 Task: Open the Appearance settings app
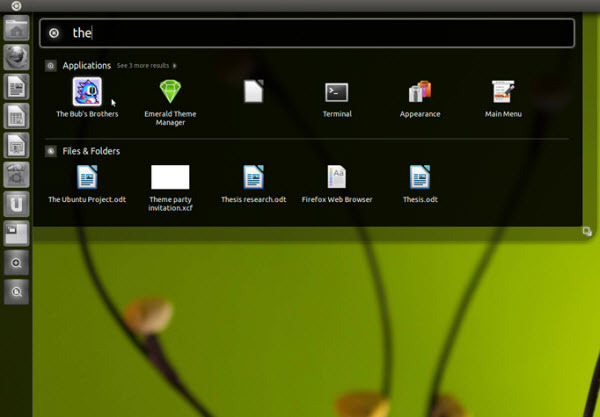pyautogui.click(x=420, y=93)
